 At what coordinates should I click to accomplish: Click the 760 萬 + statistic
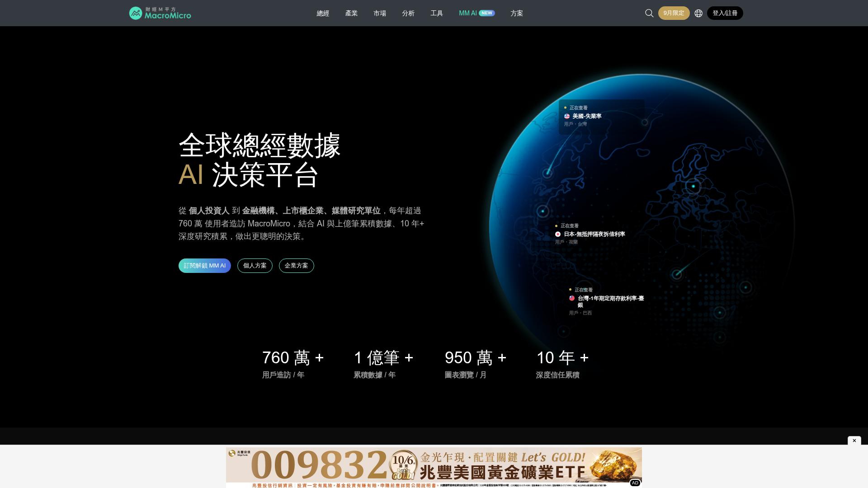pos(293,358)
